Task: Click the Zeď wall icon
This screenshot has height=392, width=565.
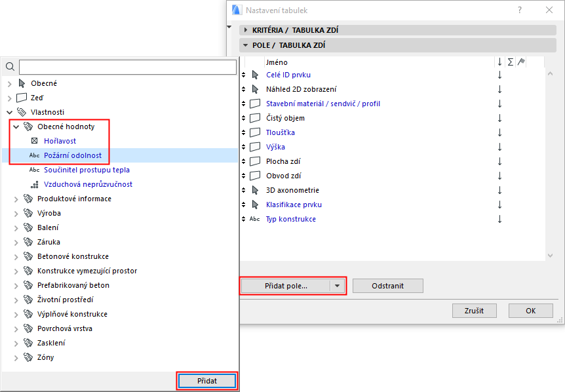Action: click(x=22, y=98)
